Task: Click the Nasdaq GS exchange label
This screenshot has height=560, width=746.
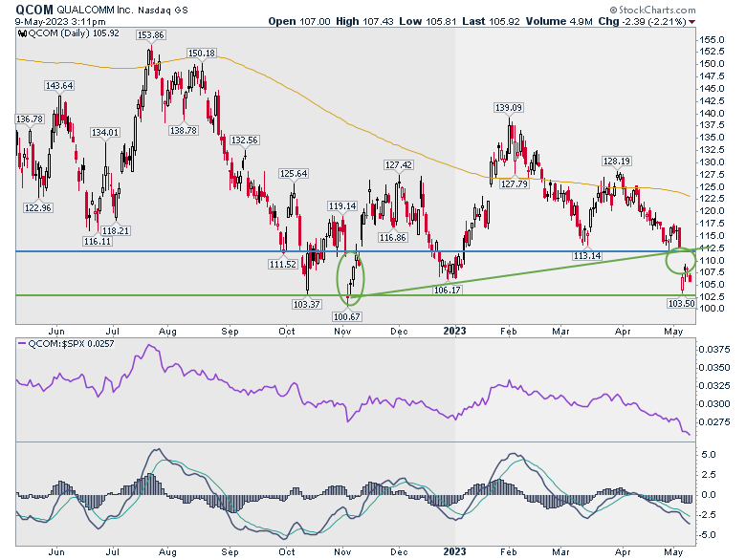Action: point(164,10)
